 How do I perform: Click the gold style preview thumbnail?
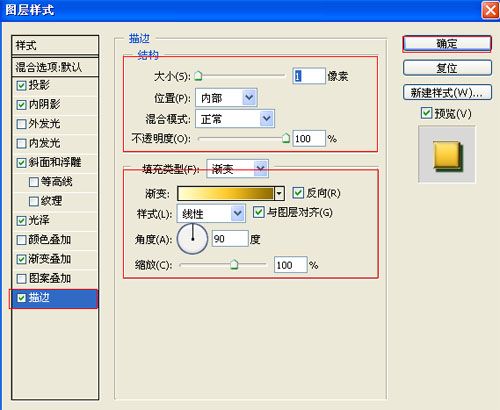[x=447, y=155]
